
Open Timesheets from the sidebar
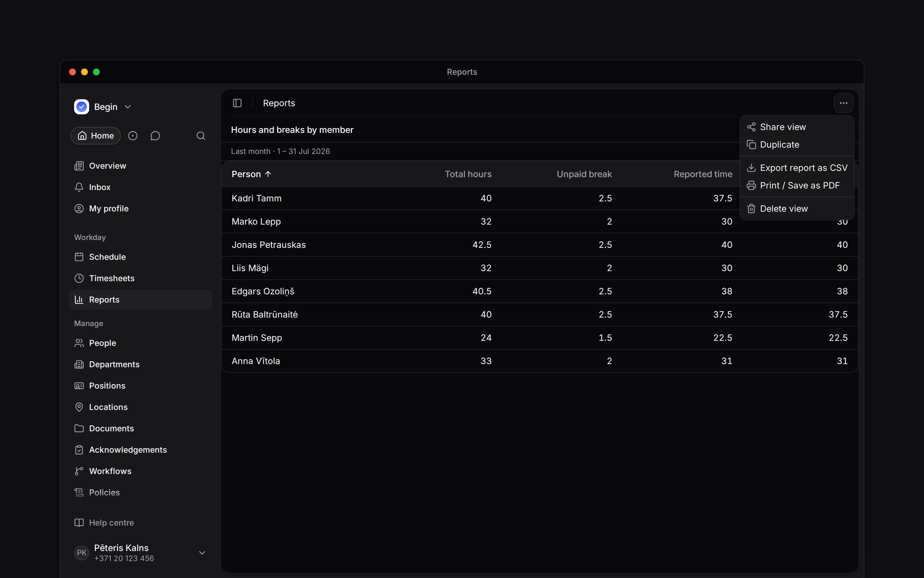tap(140, 278)
